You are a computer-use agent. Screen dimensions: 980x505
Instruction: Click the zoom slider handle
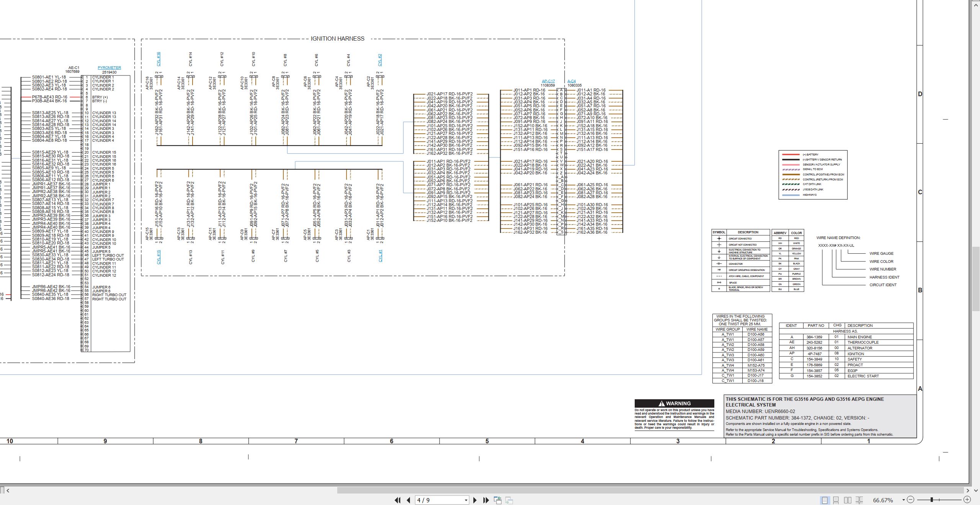pyautogui.click(x=932, y=500)
